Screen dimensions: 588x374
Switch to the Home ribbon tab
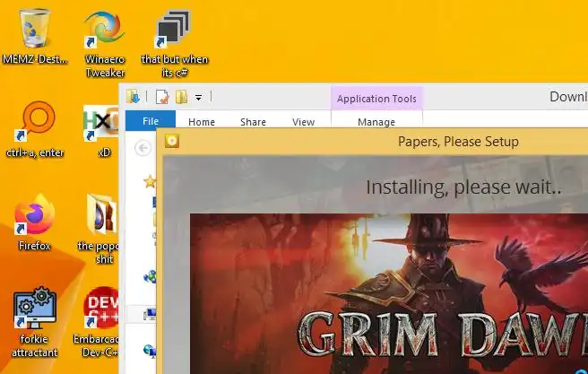202,122
